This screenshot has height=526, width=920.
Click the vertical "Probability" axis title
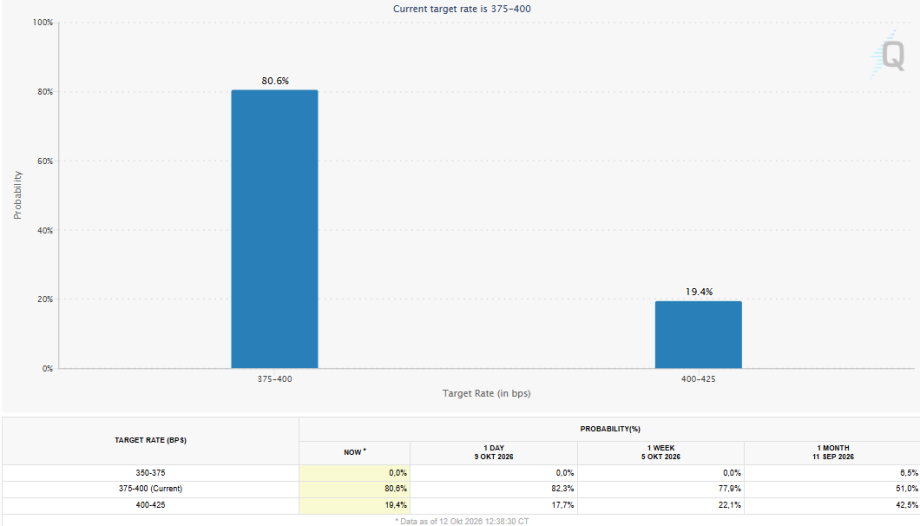[x=18, y=195]
